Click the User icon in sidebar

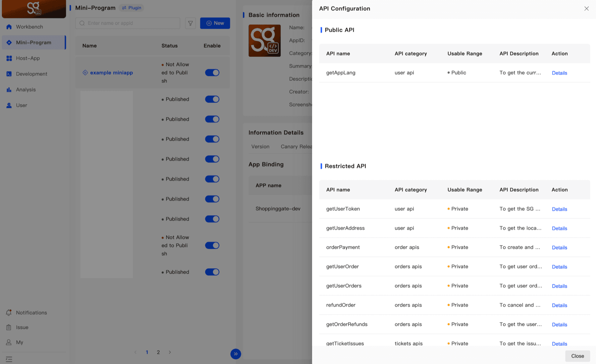click(9, 105)
